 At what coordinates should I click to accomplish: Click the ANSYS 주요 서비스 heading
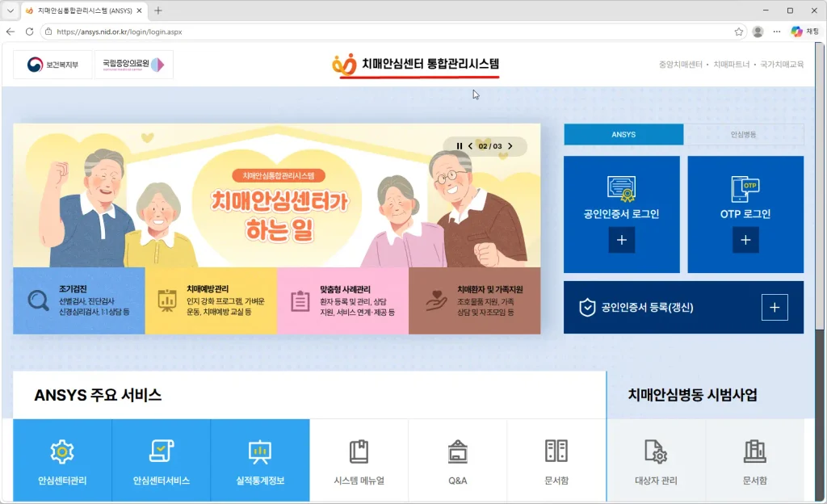tap(98, 395)
